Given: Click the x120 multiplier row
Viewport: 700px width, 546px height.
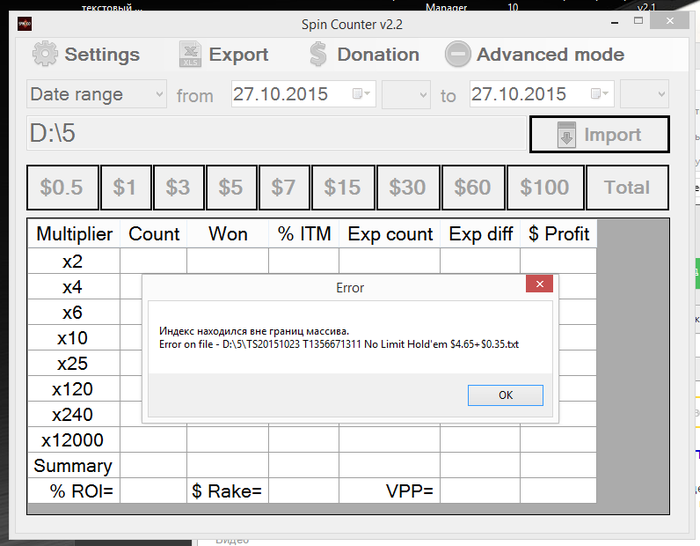Looking at the screenshot, I should [x=72, y=389].
